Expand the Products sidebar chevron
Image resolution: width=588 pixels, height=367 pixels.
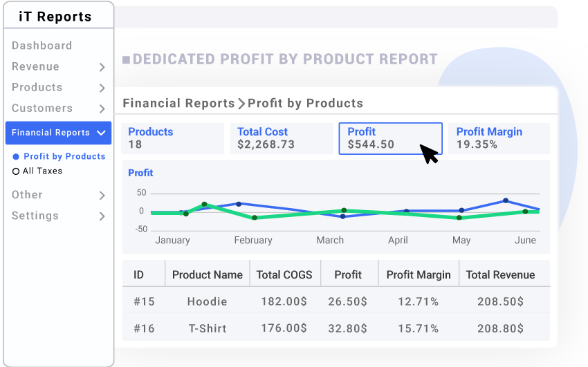[102, 88]
